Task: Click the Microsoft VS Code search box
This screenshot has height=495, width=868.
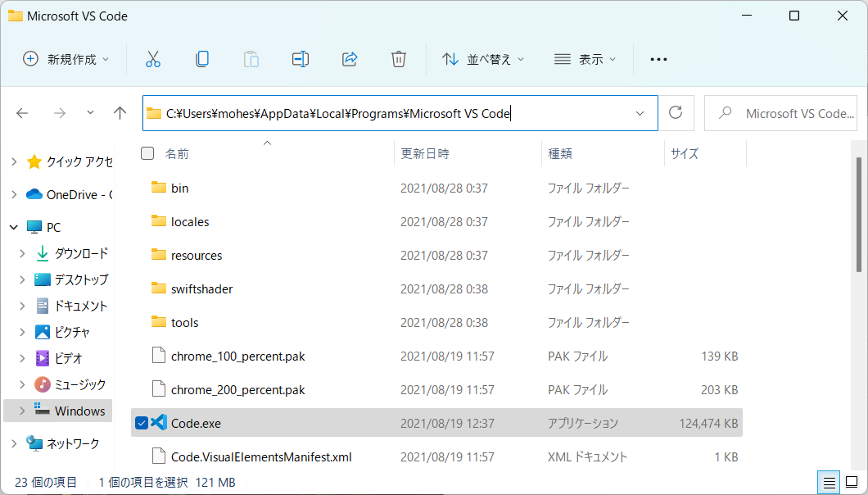Action: 780,114
